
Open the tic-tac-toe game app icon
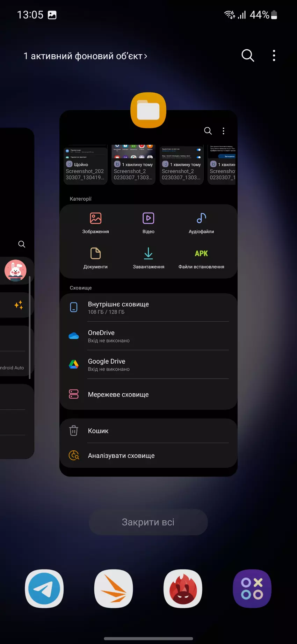[252, 588]
